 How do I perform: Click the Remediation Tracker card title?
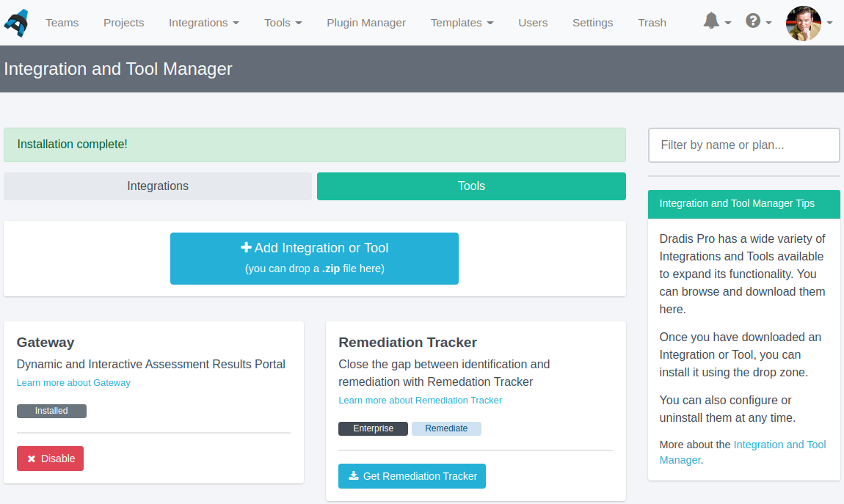coord(407,342)
